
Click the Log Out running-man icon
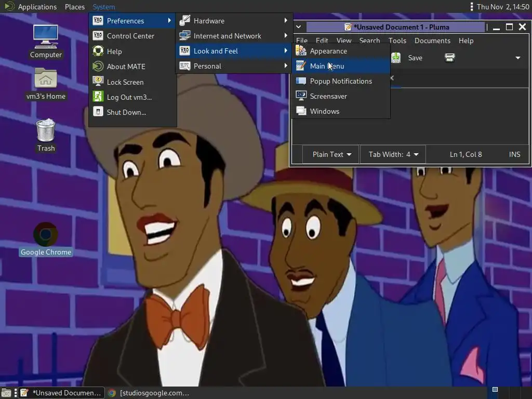(x=98, y=97)
